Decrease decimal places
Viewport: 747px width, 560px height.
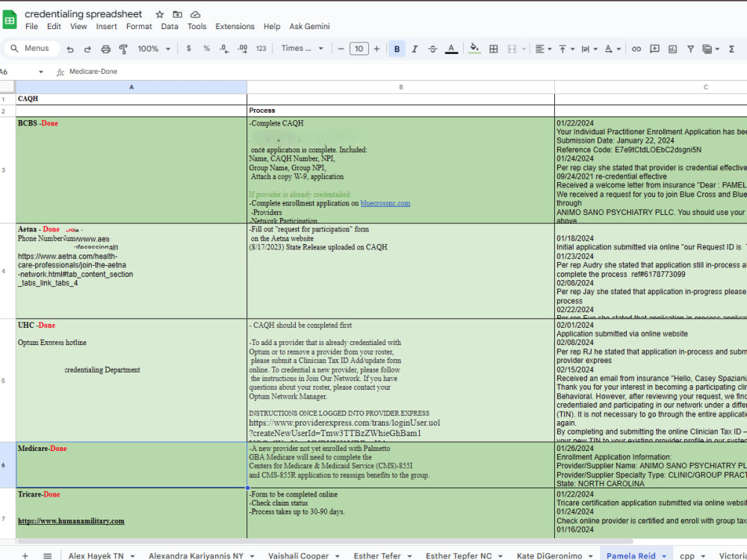pos(224,49)
